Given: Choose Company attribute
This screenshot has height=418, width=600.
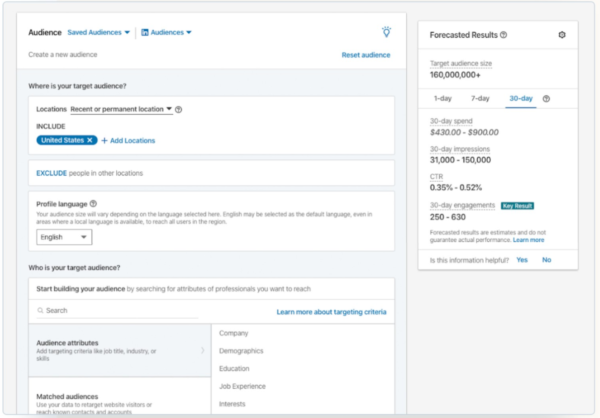Looking at the screenshot, I should (234, 333).
